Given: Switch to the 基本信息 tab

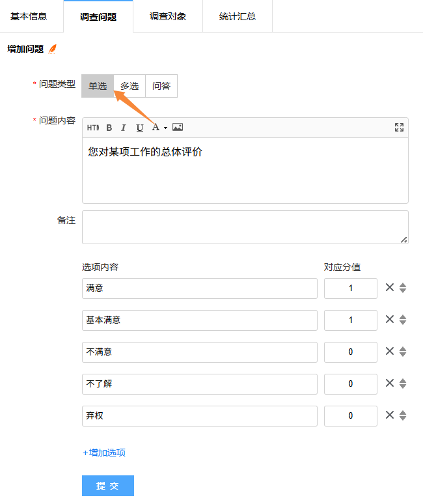Looking at the screenshot, I should pos(29,16).
